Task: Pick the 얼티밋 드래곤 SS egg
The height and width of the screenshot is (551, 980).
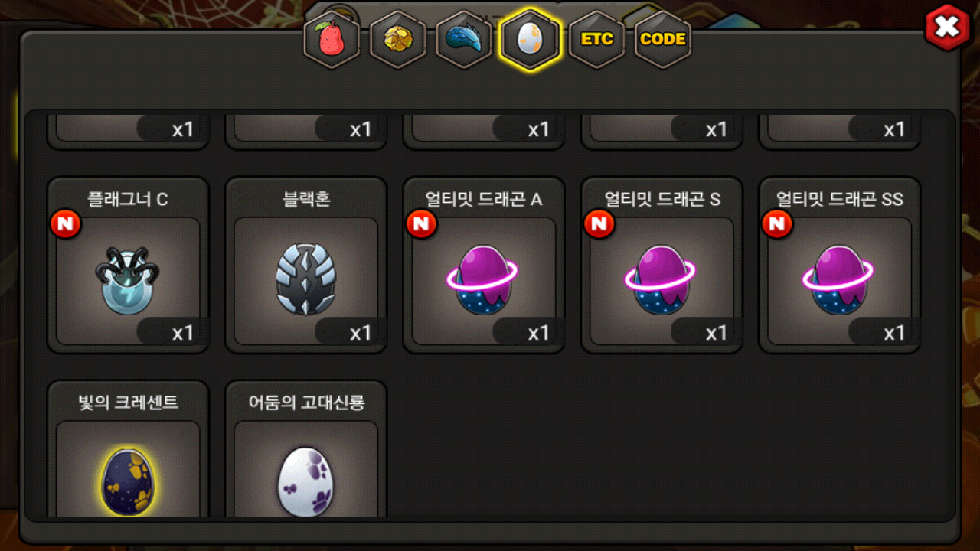Action: [839, 280]
